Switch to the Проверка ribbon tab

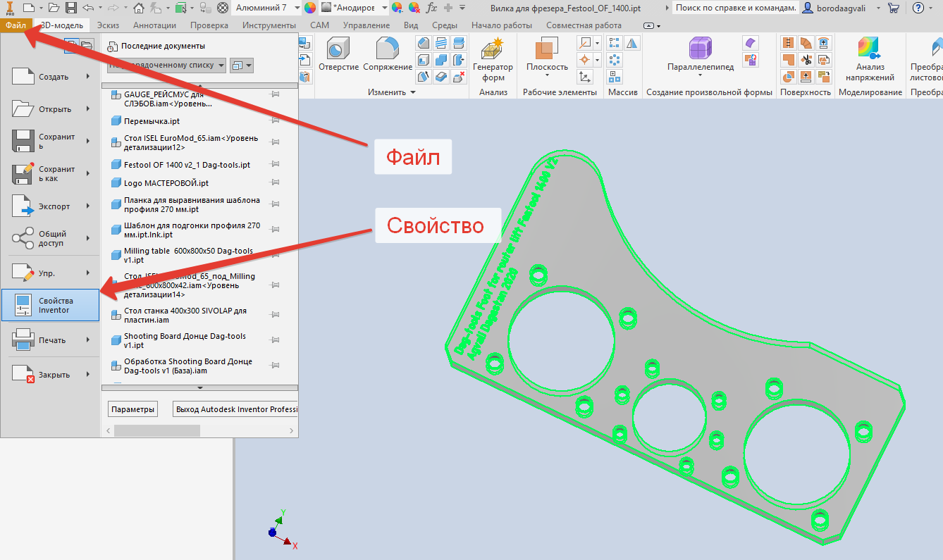tap(209, 25)
